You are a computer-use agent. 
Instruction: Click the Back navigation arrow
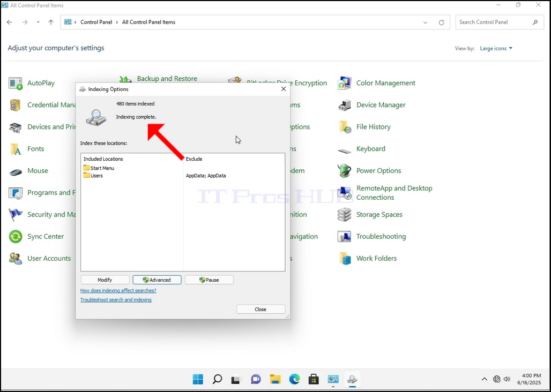tap(10, 22)
